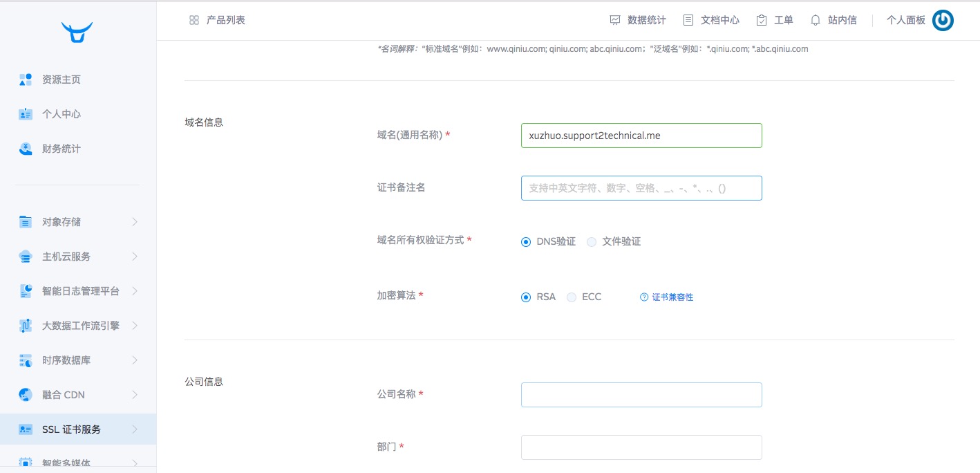Click the 财务统计 sidebar icon

(x=26, y=149)
